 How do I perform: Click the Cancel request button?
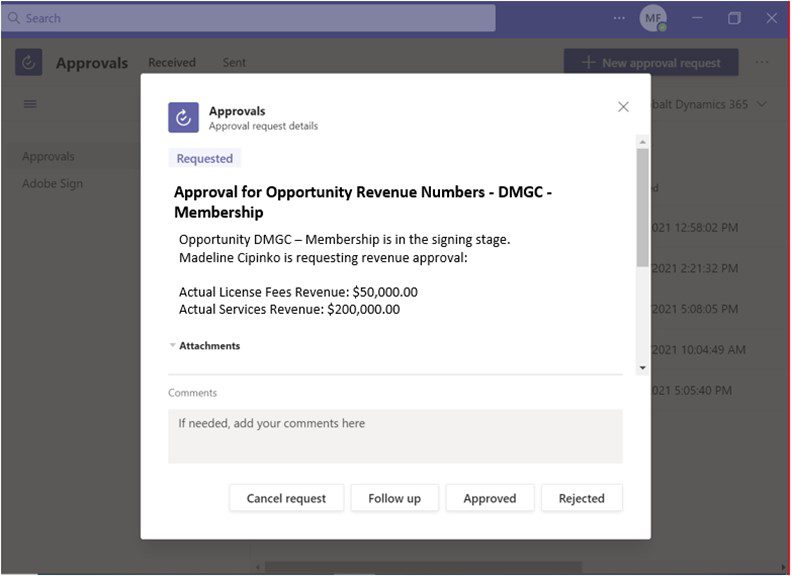tap(286, 498)
